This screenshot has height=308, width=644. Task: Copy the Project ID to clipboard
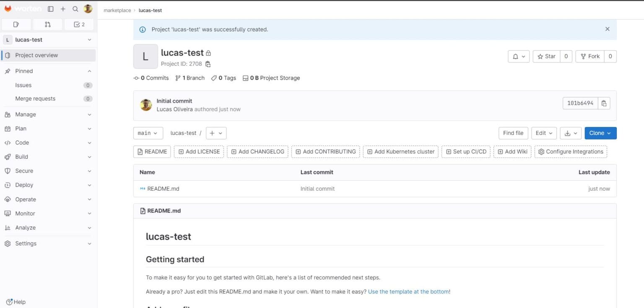[208, 64]
